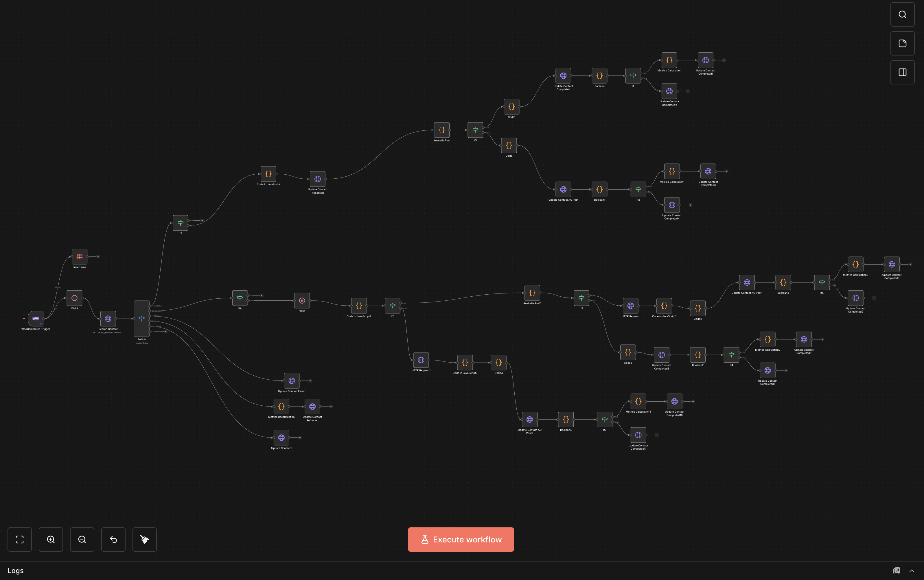This screenshot has width=924, height=580.
Task: Open the Boolean3 node
Action: 783,283
